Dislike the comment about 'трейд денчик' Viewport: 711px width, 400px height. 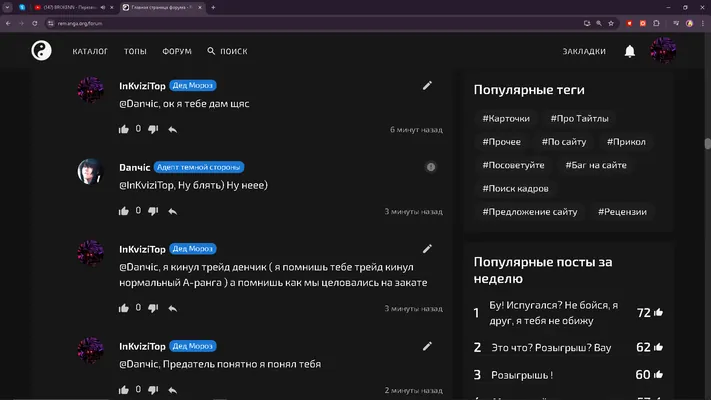click(153, 308)
